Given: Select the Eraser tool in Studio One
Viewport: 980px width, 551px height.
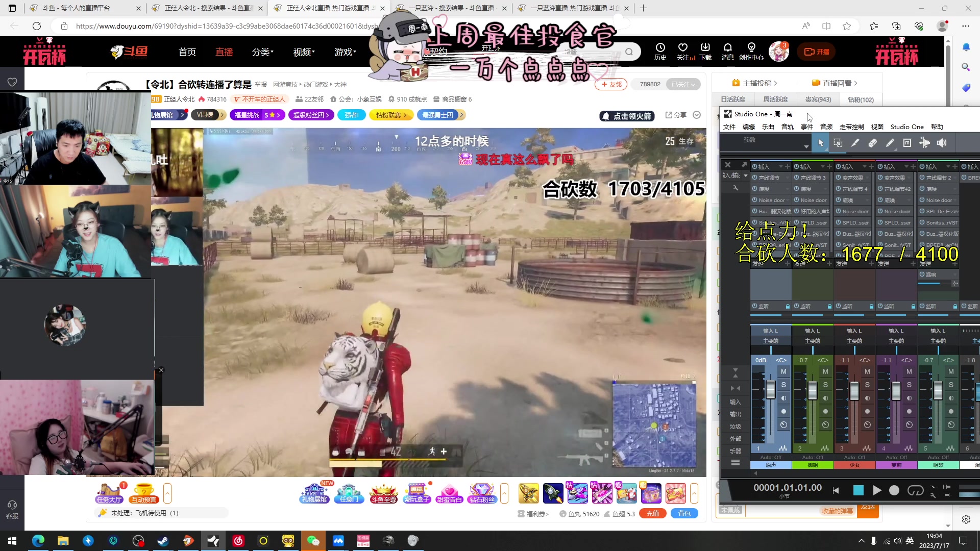Looking at the screenshot, I should tap(873, 143).
